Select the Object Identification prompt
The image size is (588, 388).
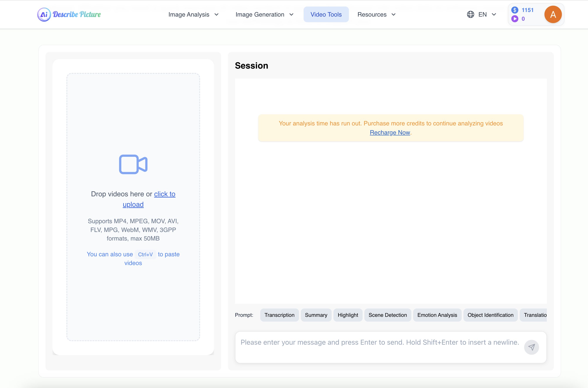490,315
